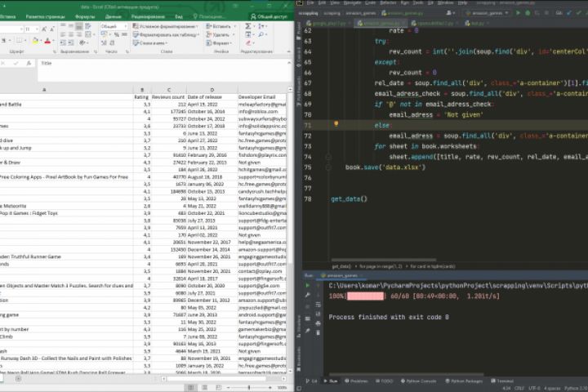The image size is (588, 392).
Task: Open Python Packages tool window button
Action: [x=463, y=381]
